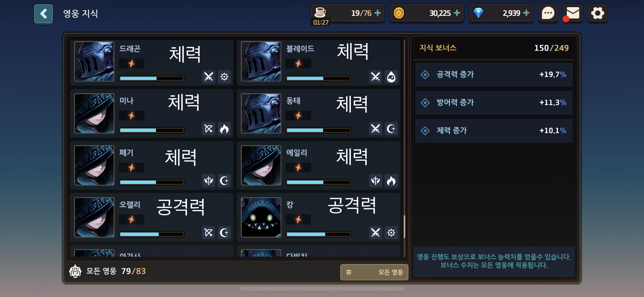644x297 pixels.
Task: Open the 캉 monster hero portrait
Action: [261, 217]
